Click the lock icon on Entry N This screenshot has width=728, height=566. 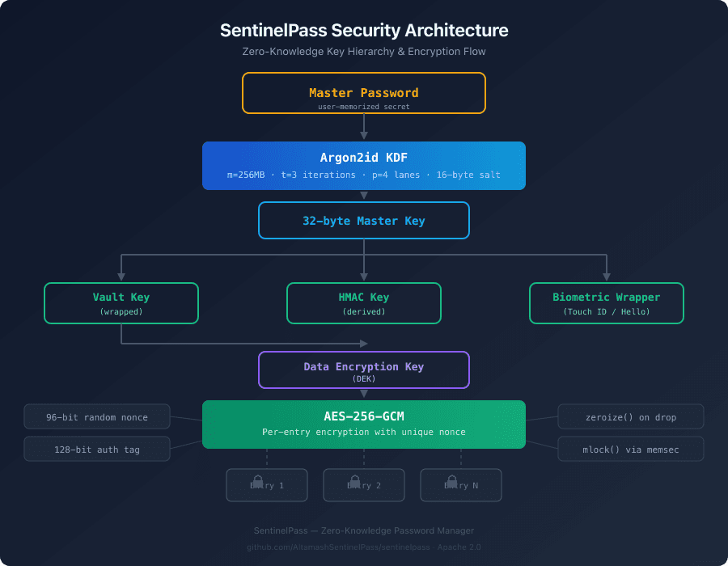(451, 480)
